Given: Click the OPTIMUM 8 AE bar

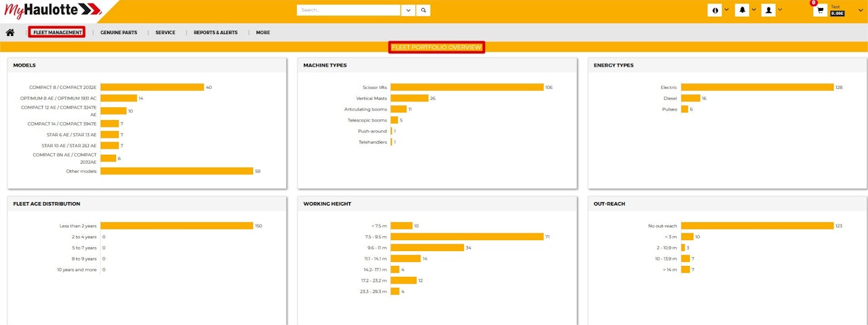Looking at the screenshot, I should 119,98.
